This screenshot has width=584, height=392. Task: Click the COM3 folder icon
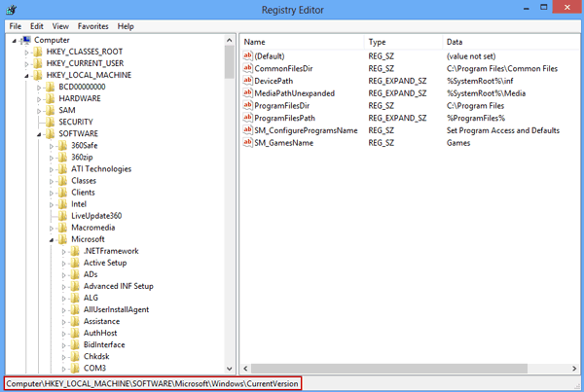(75, 369)
